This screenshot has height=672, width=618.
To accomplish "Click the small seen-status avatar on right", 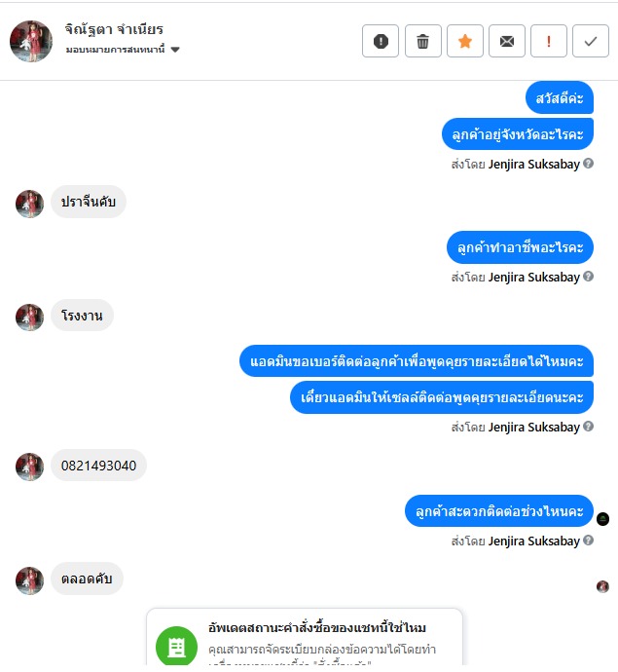I will pyautogui.click(x=602, y=586).
